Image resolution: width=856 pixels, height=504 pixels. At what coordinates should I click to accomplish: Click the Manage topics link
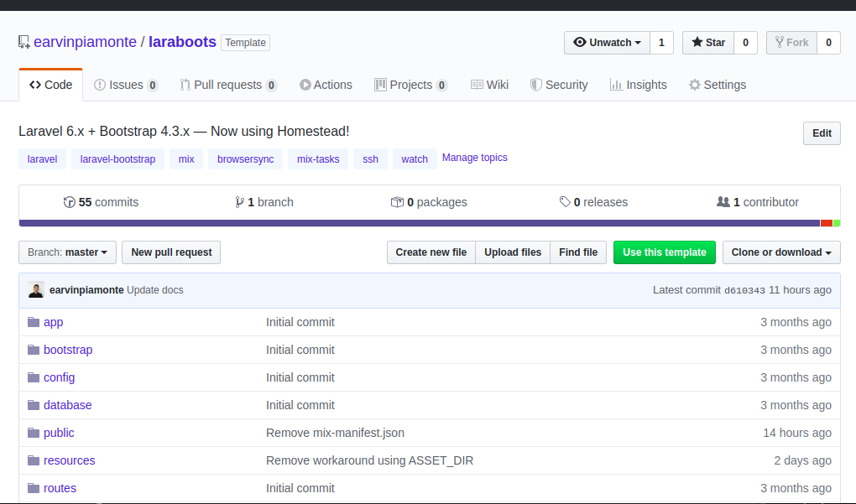click(474, 158)
